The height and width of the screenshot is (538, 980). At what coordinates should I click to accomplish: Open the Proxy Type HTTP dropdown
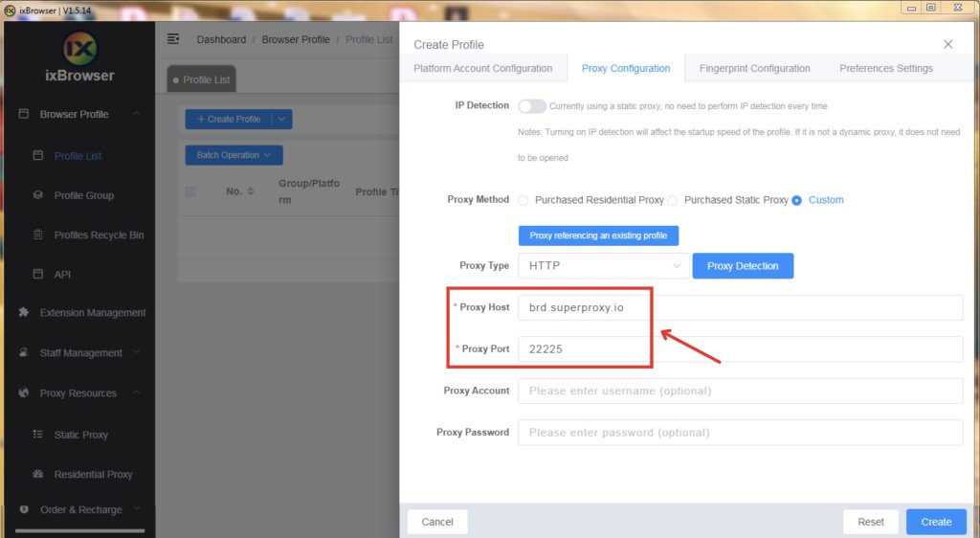click(603, 265)
